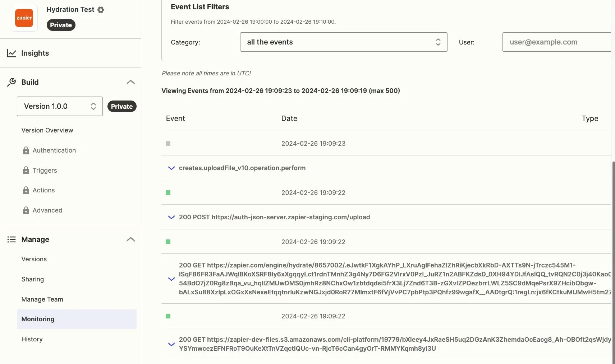615x364 pixels.
Task: Click the orange Zapier logo icon
Action: 24,18
